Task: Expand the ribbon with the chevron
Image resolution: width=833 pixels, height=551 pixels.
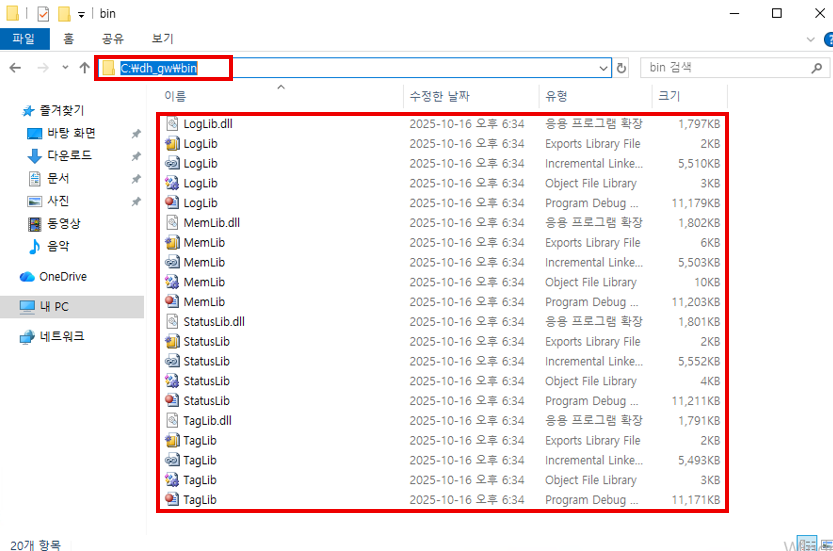Action: pos(811,39)
